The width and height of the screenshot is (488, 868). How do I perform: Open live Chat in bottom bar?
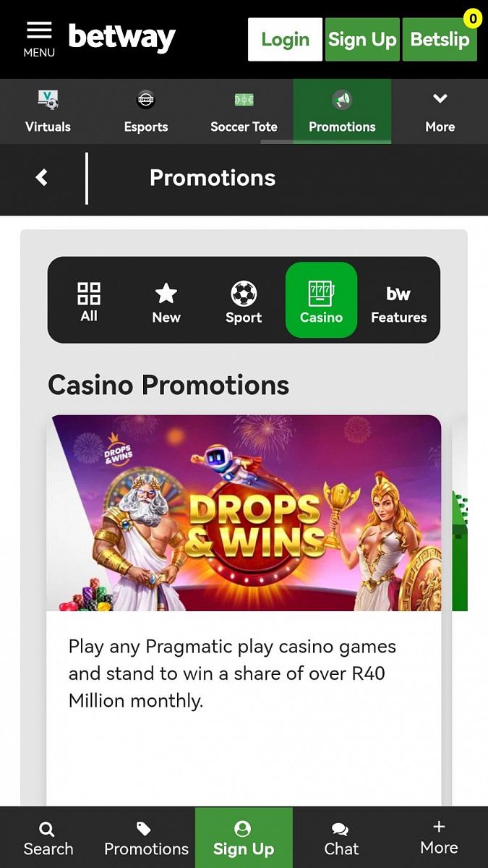[x=341, y=838]
